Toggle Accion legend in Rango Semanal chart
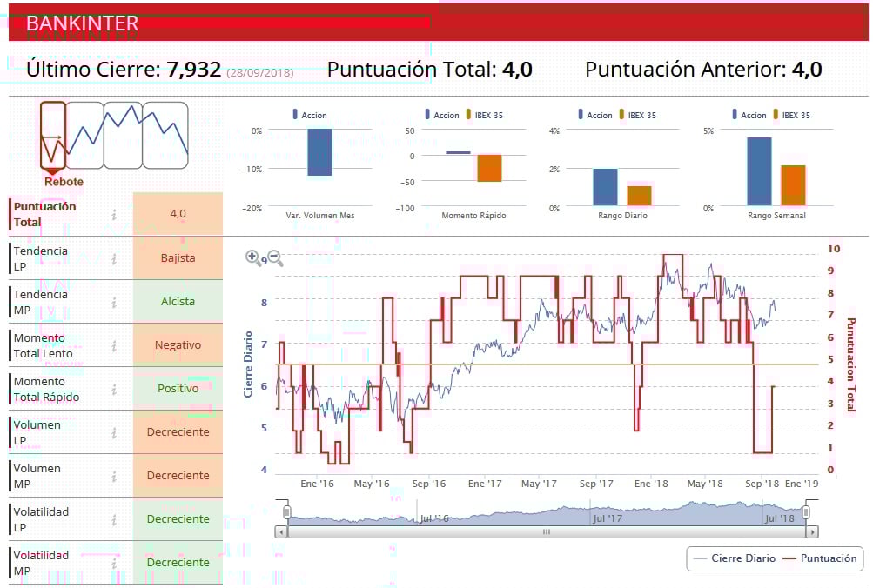The width and height of the screenshot is (873, 588). click(x=749, y=115)
